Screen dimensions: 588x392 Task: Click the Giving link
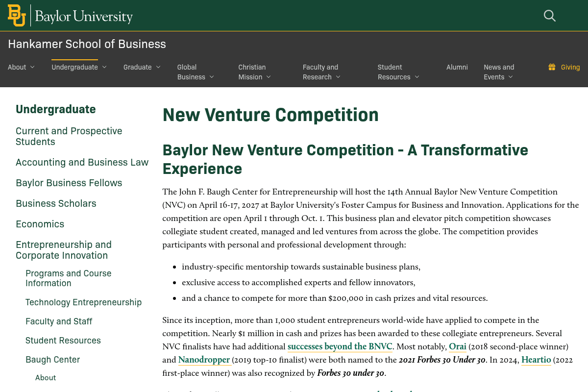(x=570, y=67)
